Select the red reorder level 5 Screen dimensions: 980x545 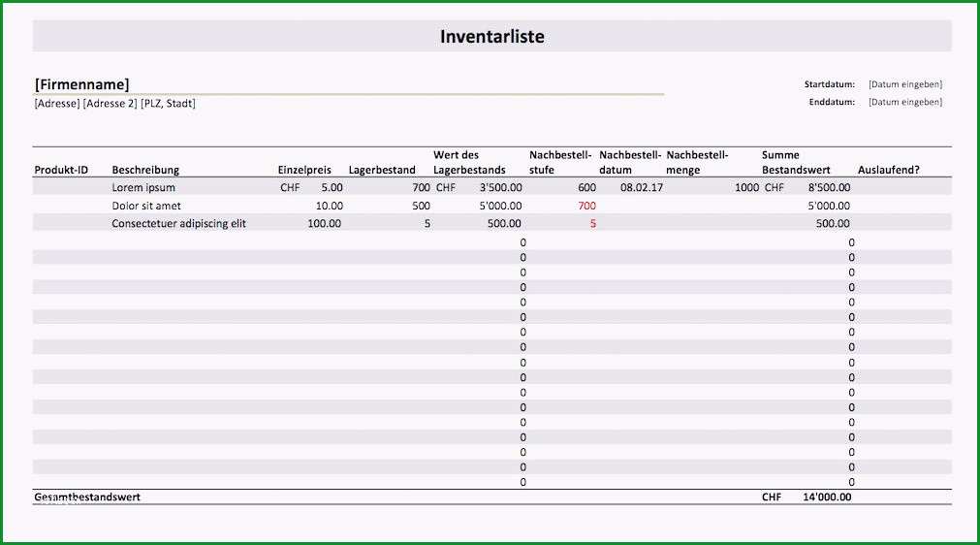tap(593, 223)
